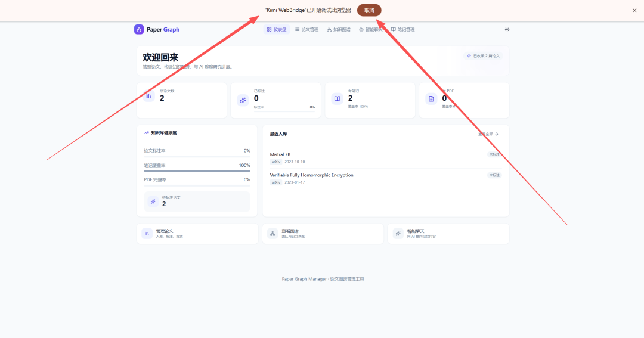Open the Mistral 7B paper entry

coord(280,154)
